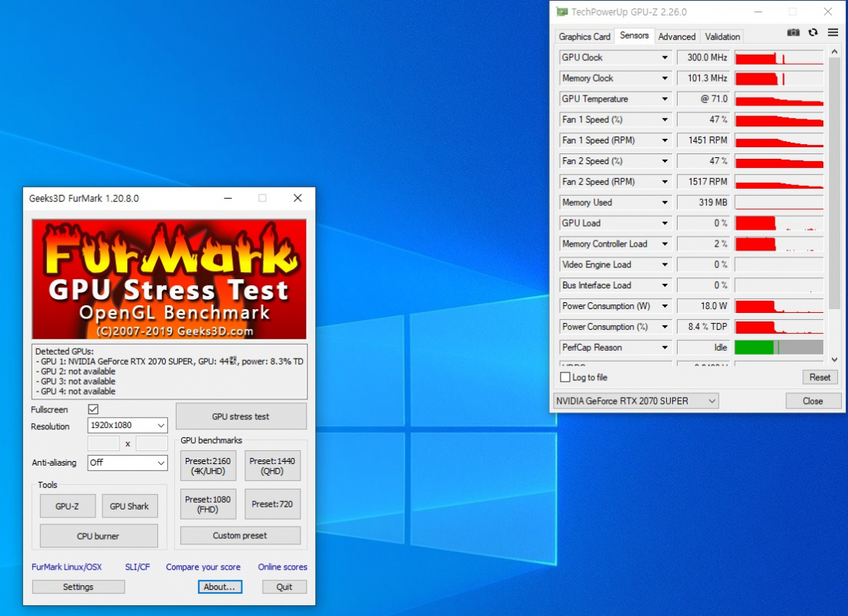Viewport: 848px width, 616px height.
Task: Launch GPU Shark tool
Action: (x=130, y=507)
